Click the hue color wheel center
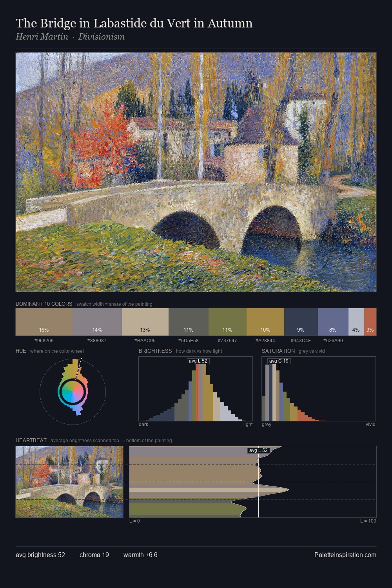The width and height of the screenshot is (392, 588). [x=73, y=391]
